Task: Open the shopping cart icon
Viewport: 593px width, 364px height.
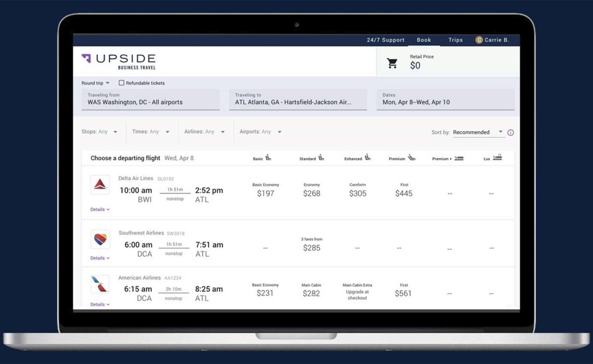Action: pos(392,63)
